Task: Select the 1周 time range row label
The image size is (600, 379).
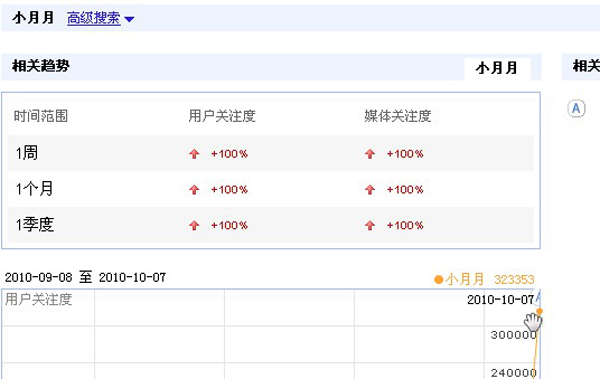Action: tap(27, 153)
